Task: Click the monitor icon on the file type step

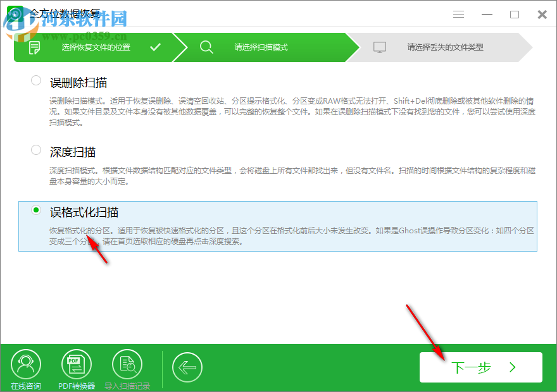Action: click(379, 47)
